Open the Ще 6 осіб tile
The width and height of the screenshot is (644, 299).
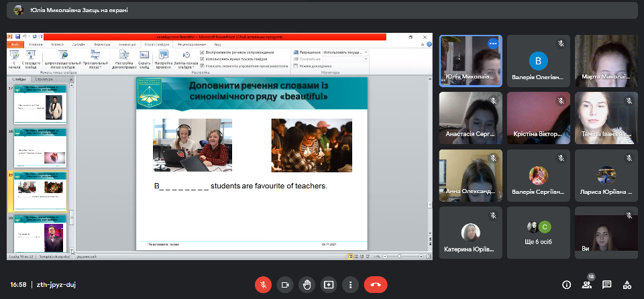pos(539,233)
